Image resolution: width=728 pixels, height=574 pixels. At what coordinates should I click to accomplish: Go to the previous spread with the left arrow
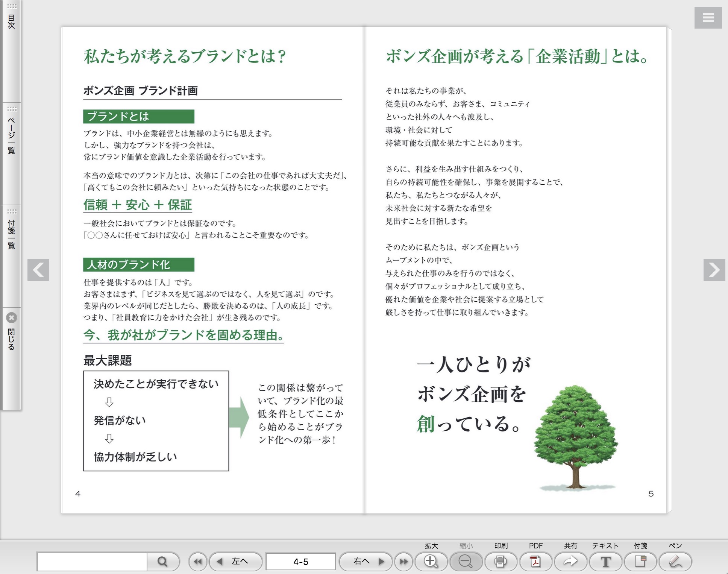click(38, 270)
